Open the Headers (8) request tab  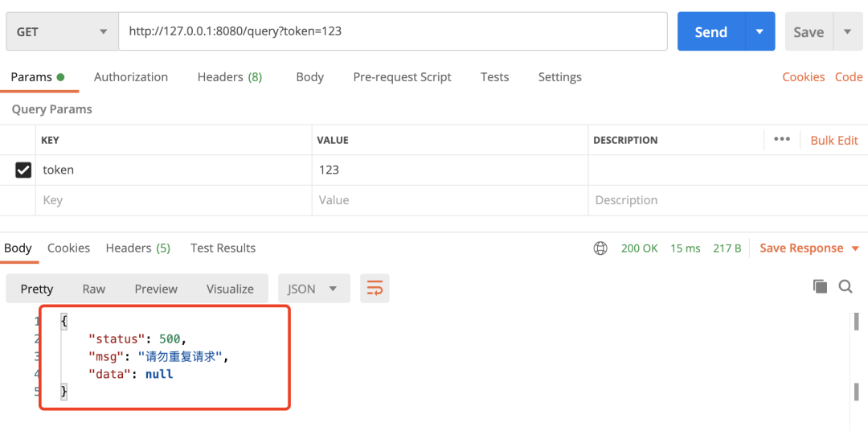tap(230, 77)
